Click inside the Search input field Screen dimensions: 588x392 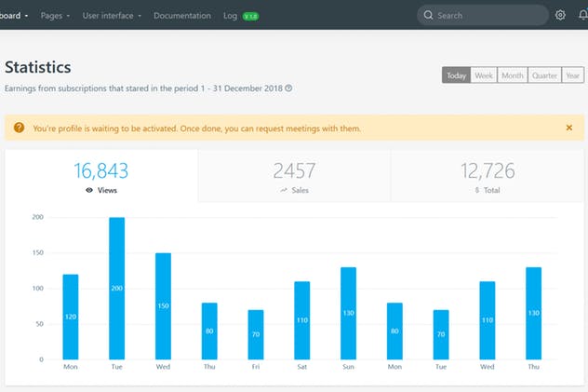488,16
